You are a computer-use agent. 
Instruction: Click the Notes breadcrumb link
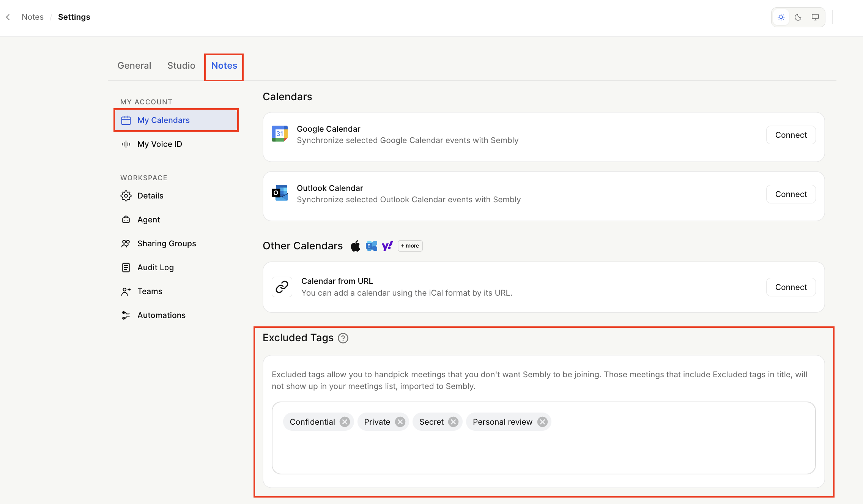pyautogui.click(x=33, y=17)
